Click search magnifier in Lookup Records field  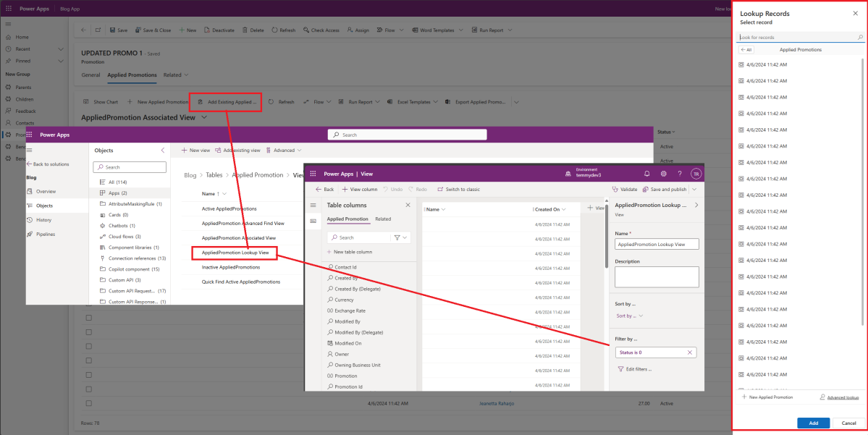[860, 37]
